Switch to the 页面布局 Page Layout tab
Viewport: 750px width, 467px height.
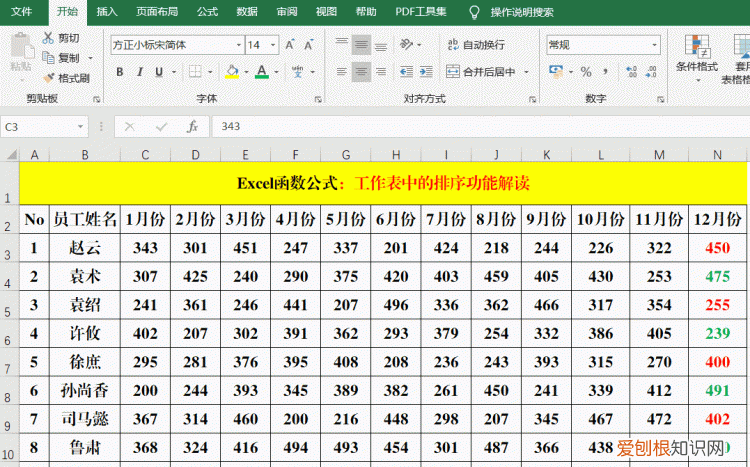pyautogui.click(x=157, y=11)
